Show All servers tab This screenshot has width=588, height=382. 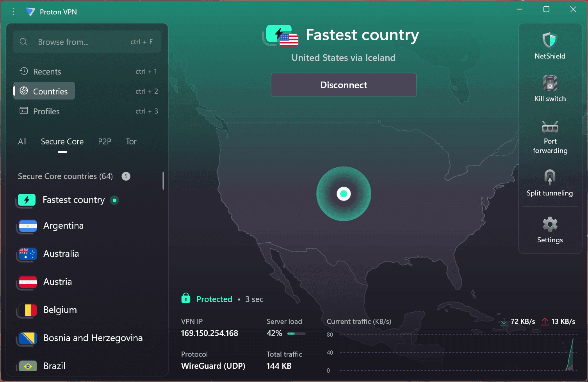click(22, 142)
